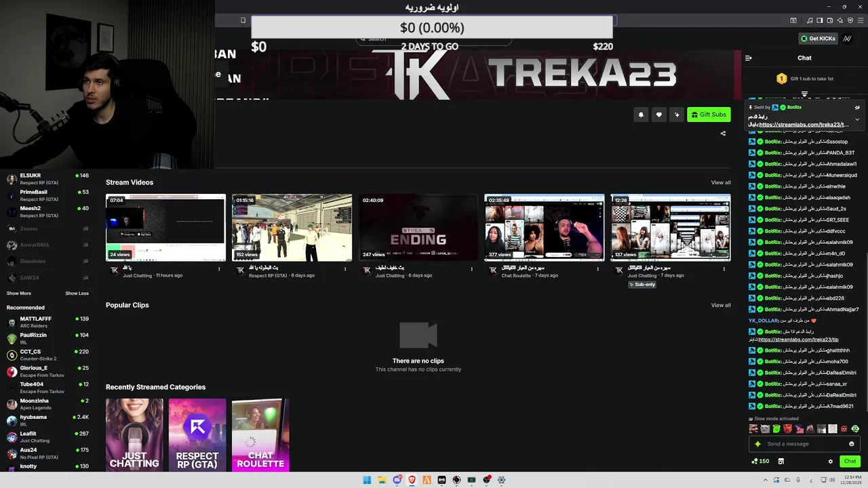
Task: Open PrimeBasil channel in sidebar
Action: pyautogui.click(x=47, y=195)
